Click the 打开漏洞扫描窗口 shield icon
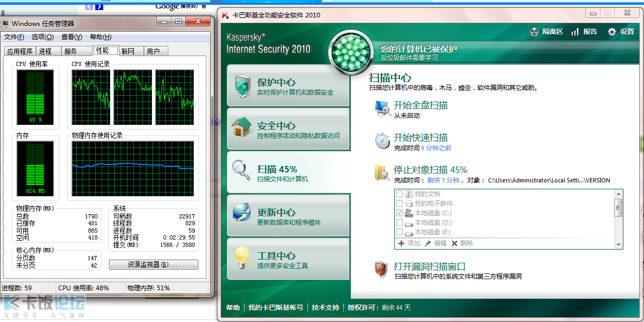The height and width of the screenshot is (322, 644). coord(382,269)
